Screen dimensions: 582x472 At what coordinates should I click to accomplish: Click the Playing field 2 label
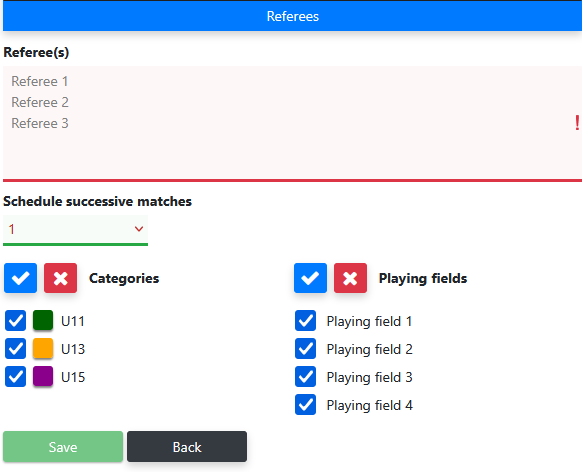point(369,349)
